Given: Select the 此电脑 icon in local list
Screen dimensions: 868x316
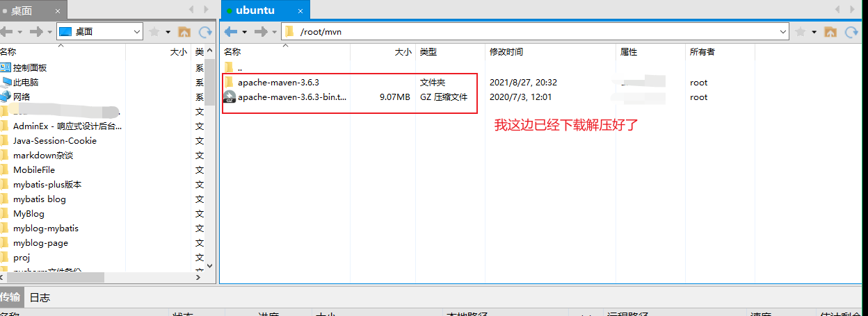Looking at the screenshot, I should coord(6,82).
